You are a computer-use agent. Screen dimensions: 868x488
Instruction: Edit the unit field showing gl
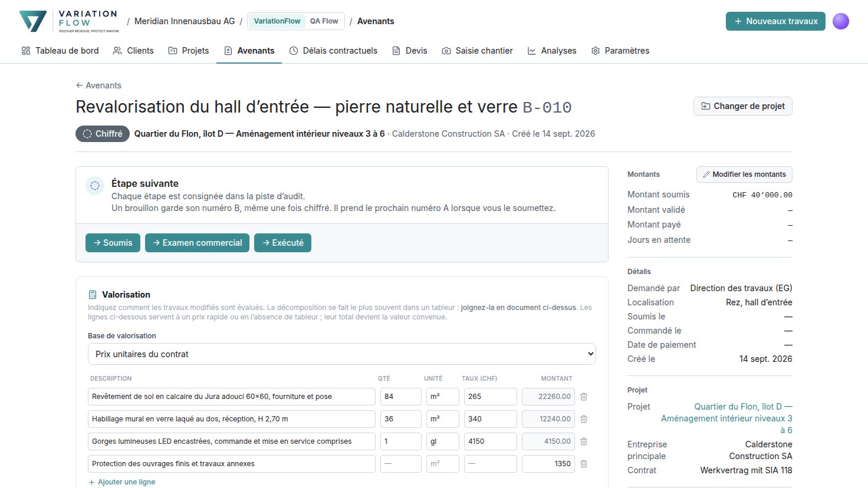point(443,441)
